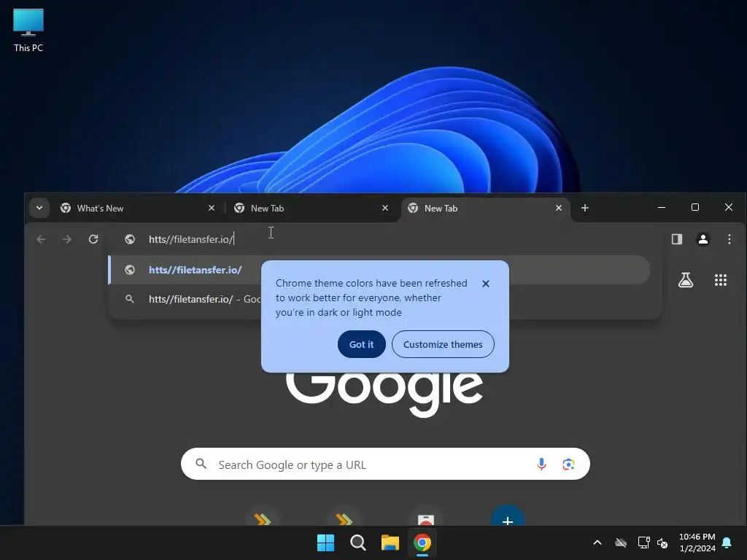Click the OneDrive cloud tray icon
Viewport: 747px width, 560px height.
coord(621,542)
